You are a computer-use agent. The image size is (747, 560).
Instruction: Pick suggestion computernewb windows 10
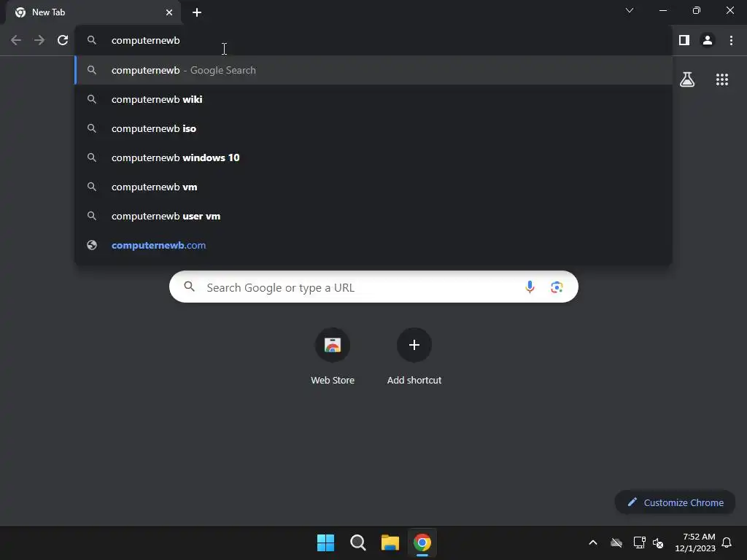pyautogui.click(x=373, y=157)
